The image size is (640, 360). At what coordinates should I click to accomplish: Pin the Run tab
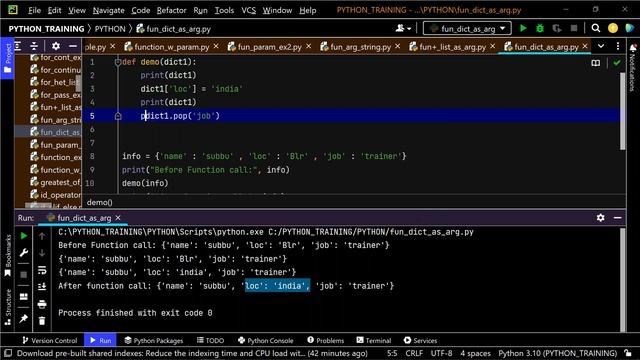click(24, 318)
